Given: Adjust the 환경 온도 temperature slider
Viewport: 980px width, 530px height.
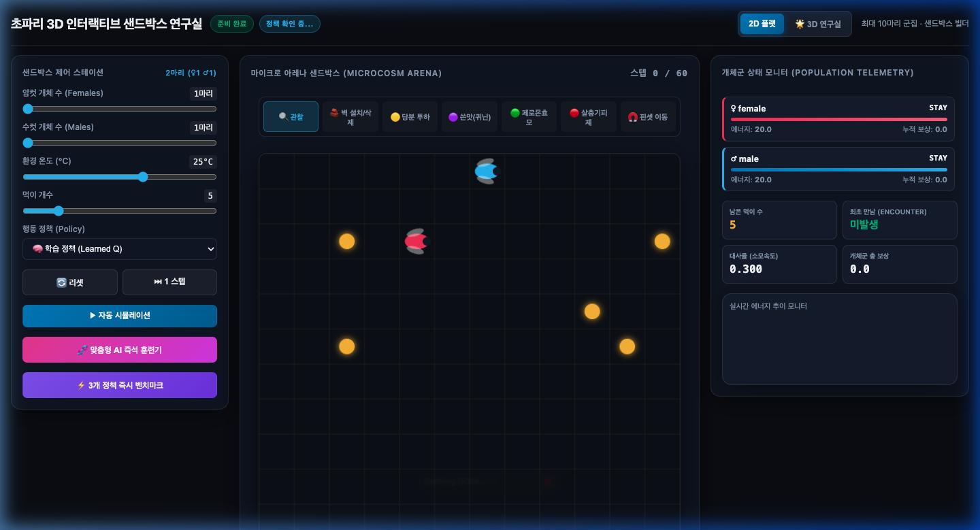Looking at the screenshot, I should [x=120, y=177].
